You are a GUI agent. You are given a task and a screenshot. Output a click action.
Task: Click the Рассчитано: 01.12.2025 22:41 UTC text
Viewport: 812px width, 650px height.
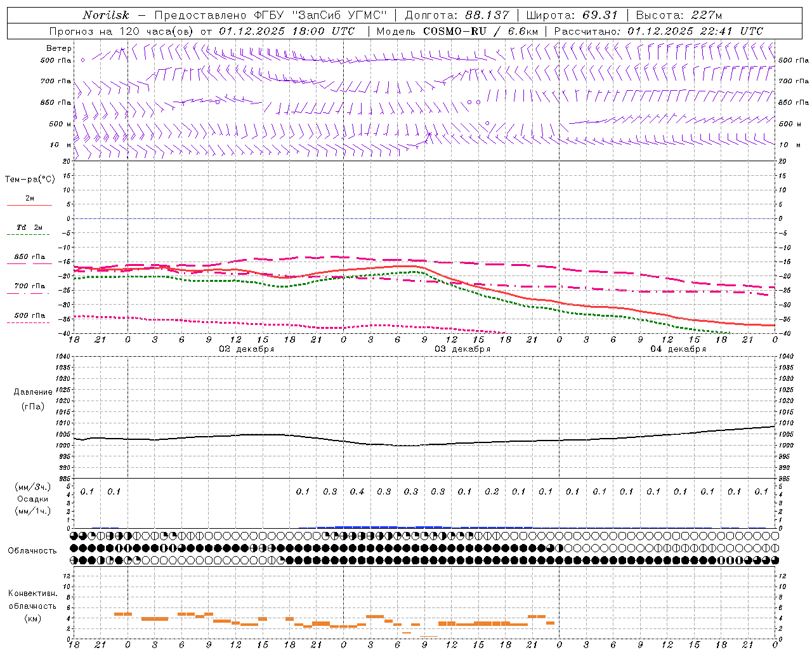click(658, 31)
